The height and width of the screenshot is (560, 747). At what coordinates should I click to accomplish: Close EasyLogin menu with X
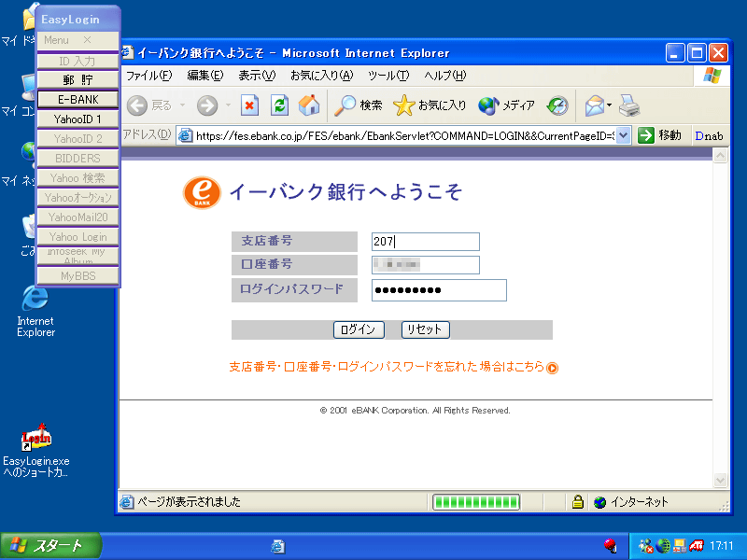[87, 40]
